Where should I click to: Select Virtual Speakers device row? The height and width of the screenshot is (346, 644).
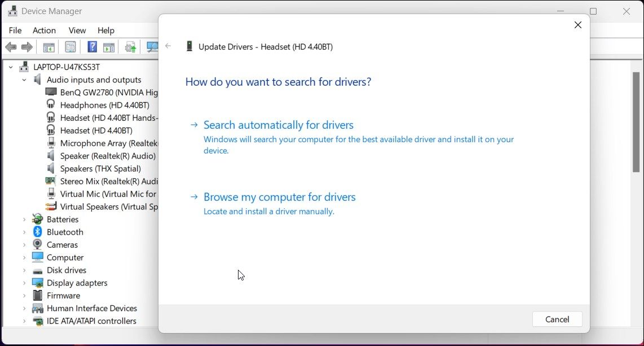click(x=102, y=207)
